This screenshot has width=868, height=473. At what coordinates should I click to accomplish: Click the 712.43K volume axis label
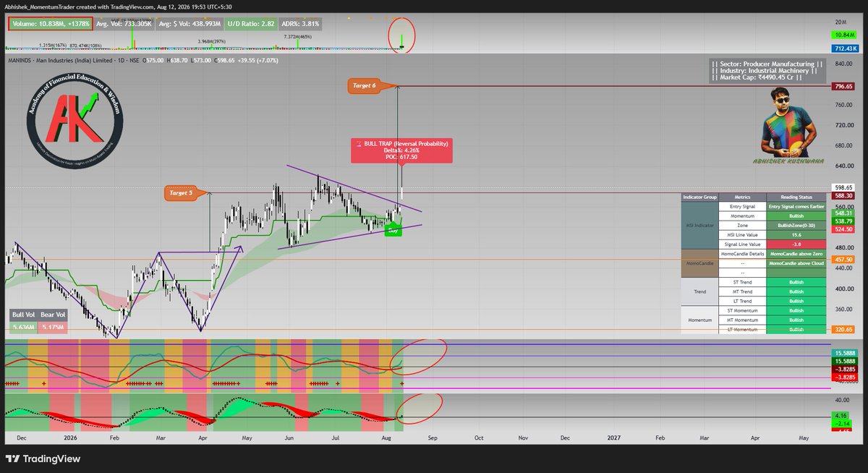click(x=843, y=48)
